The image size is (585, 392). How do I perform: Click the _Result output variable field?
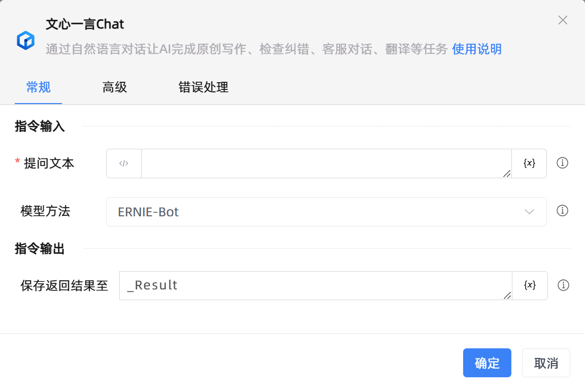point(315,285)
